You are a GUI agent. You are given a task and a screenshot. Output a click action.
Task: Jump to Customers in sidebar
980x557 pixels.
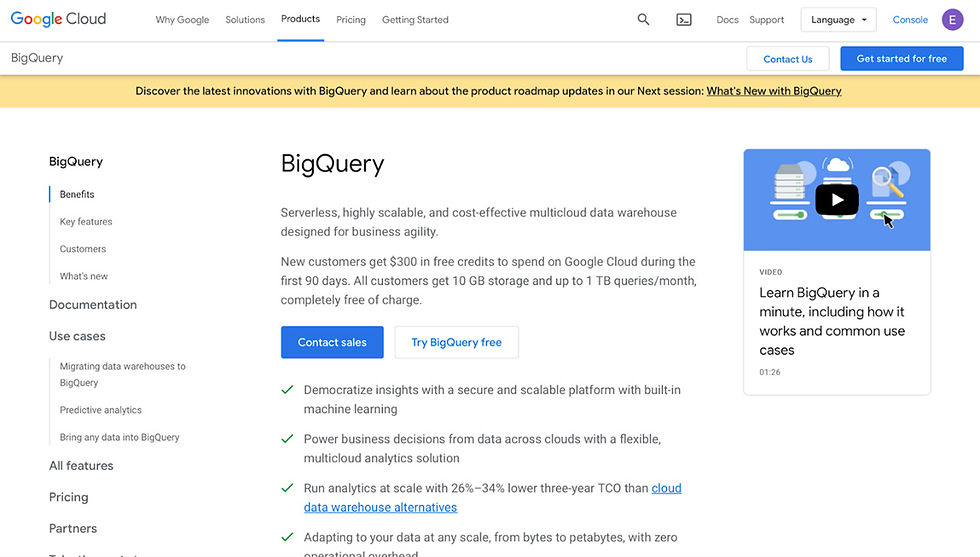point(82,249)
